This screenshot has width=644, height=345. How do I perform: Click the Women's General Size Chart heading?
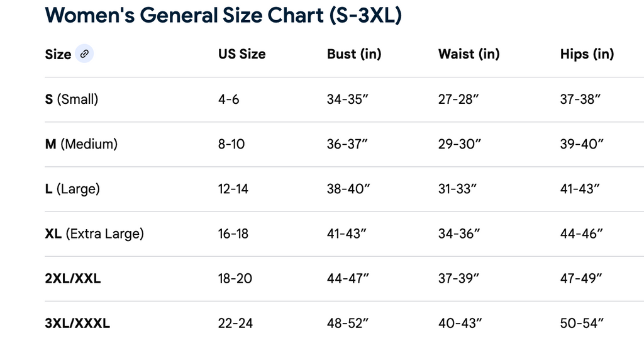(223, 15)
